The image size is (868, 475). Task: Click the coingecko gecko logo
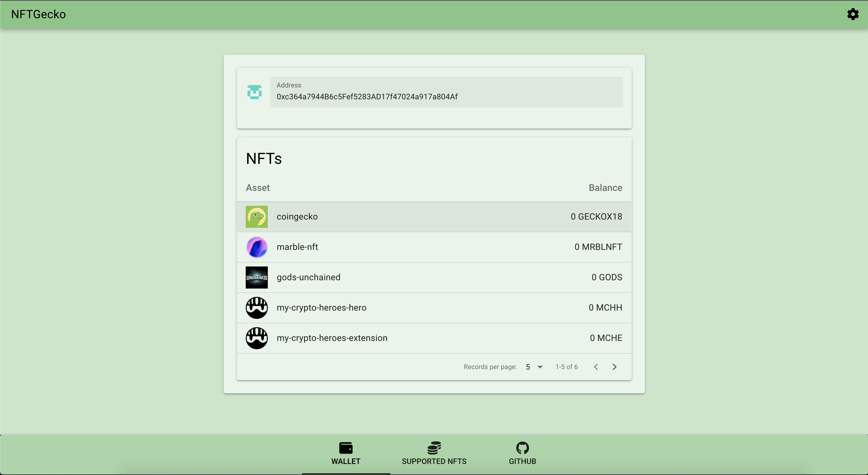tap(256, 217)
